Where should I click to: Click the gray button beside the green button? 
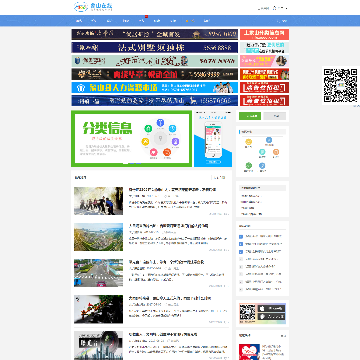click(x=275, y=116)
